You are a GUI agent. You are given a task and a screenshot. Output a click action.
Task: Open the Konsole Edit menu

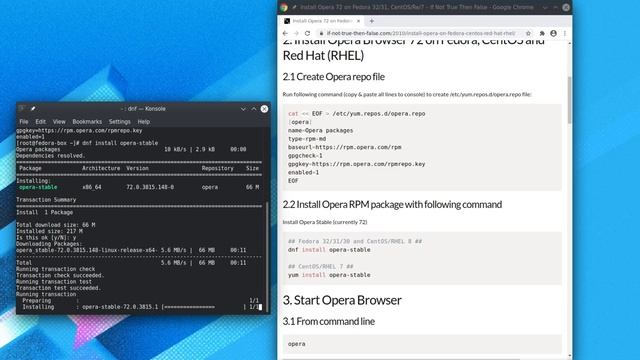tap(40, 122)
